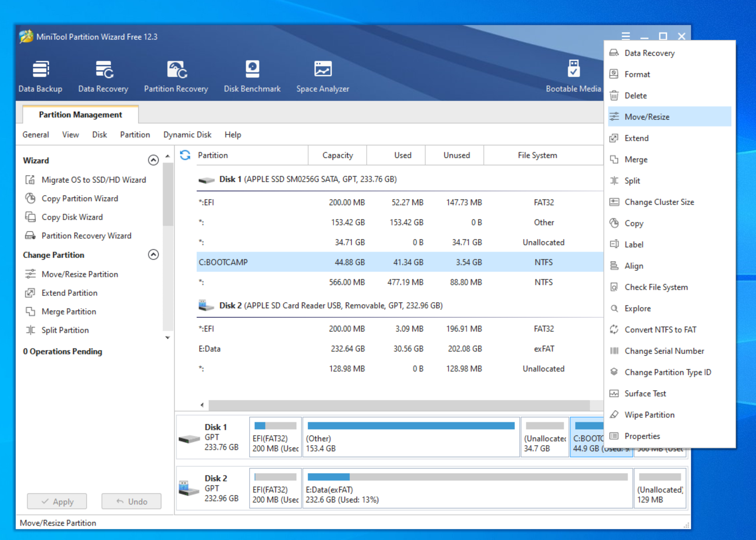Open the hamburger menu in title bar
The height and width of the screenshot is (540, 756).
click(x=626, y=36)
